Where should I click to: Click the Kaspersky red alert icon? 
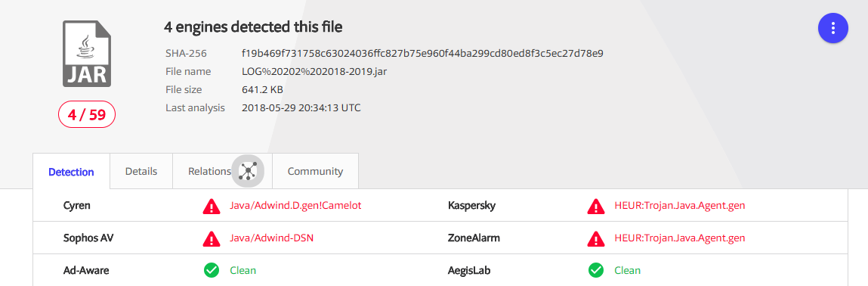[595, 207]
